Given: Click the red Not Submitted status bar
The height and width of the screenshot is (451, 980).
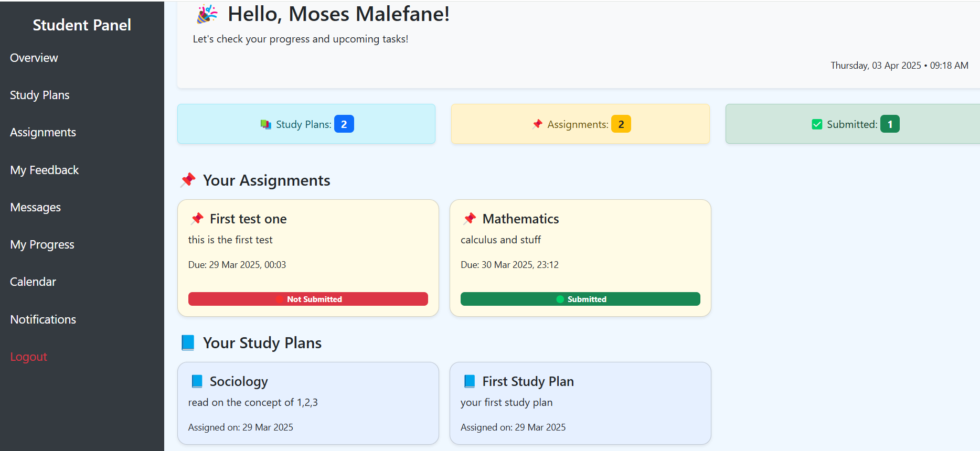Looking at the screenshot, I should tap(308, 299).
